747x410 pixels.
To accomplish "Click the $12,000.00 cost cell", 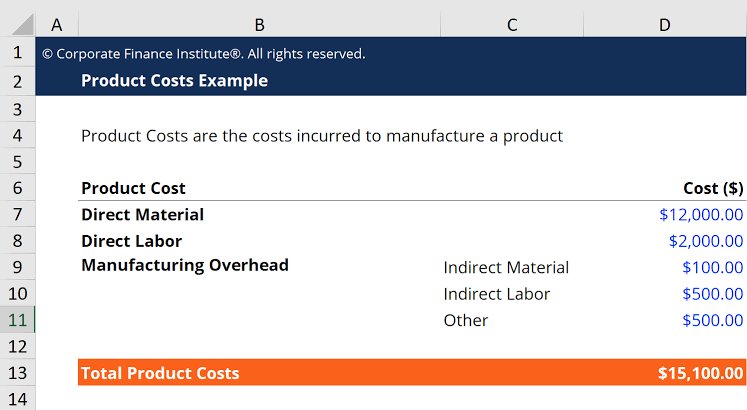I will (x=701, y=214).
